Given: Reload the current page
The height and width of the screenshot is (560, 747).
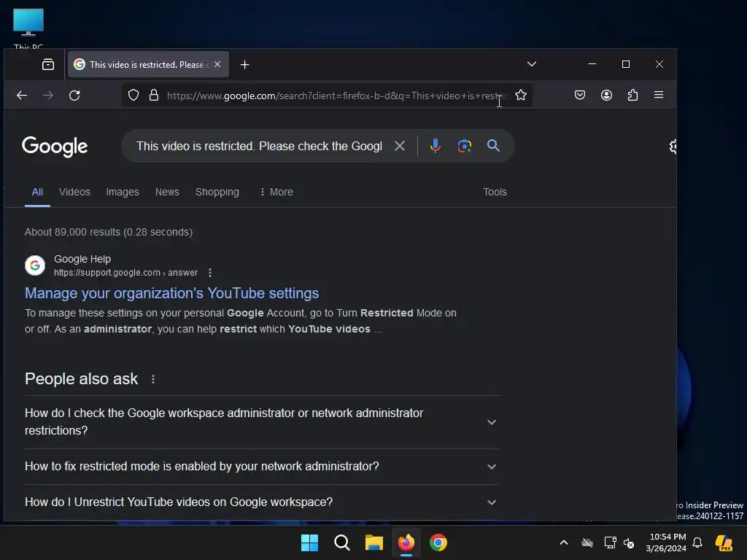Looking at the screenshot, I should pyautogui.click(x=74, y=96).
